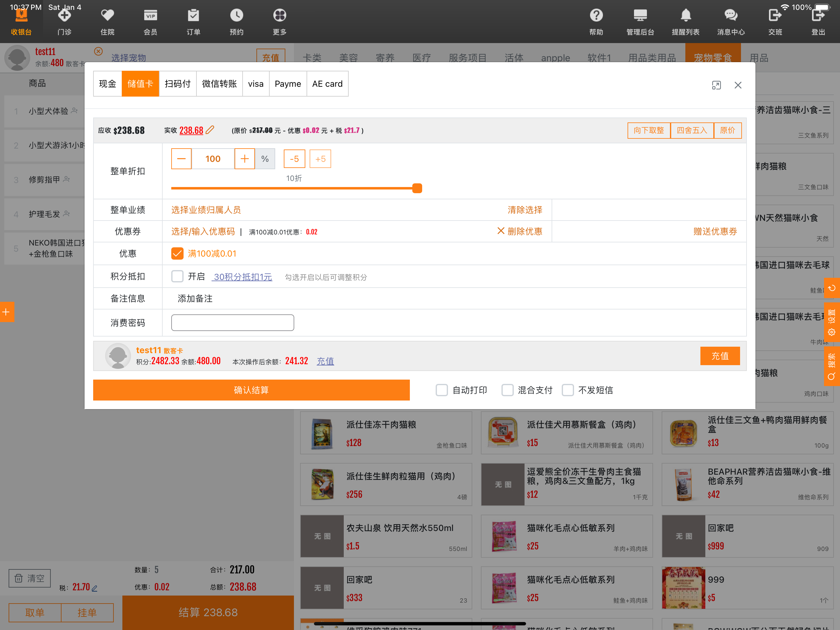Select the 微信转账 payment tab
The width and height of the screenshot is (840, 630).
(x=219, y=84)
